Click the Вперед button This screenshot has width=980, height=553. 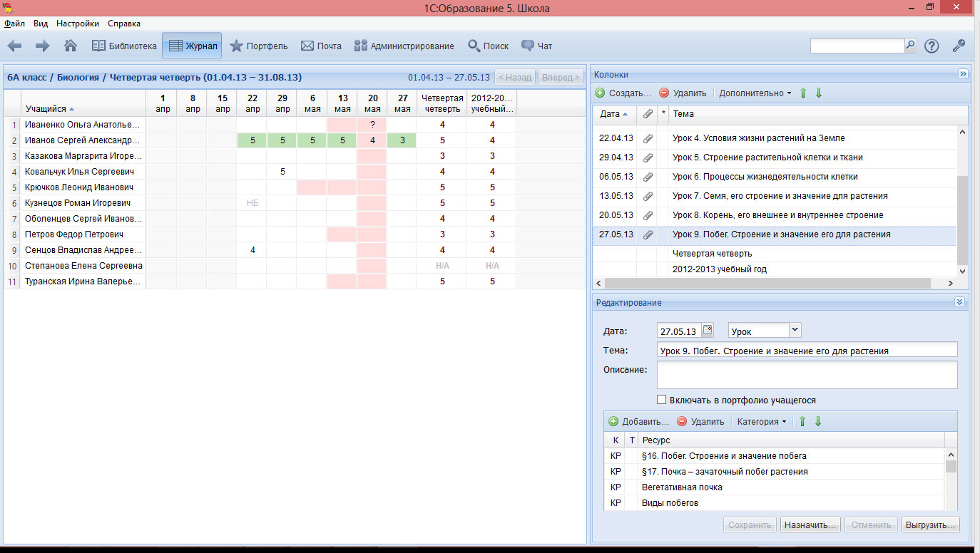[561, 77]
